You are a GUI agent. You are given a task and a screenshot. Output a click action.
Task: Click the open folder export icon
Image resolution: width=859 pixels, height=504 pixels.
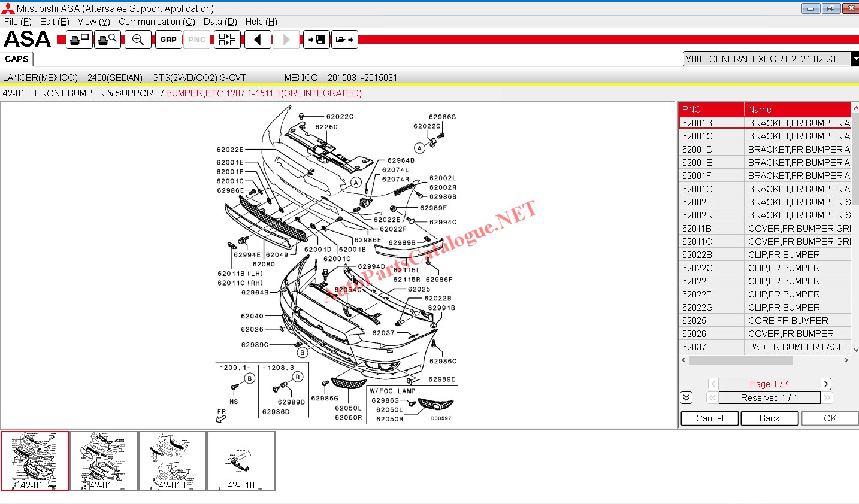pos(344,40)
